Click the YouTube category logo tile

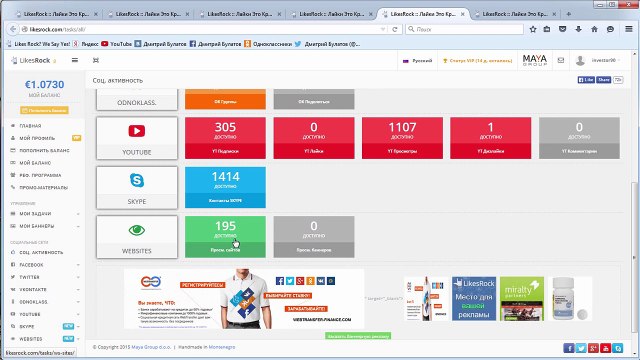tap(137, 138)
